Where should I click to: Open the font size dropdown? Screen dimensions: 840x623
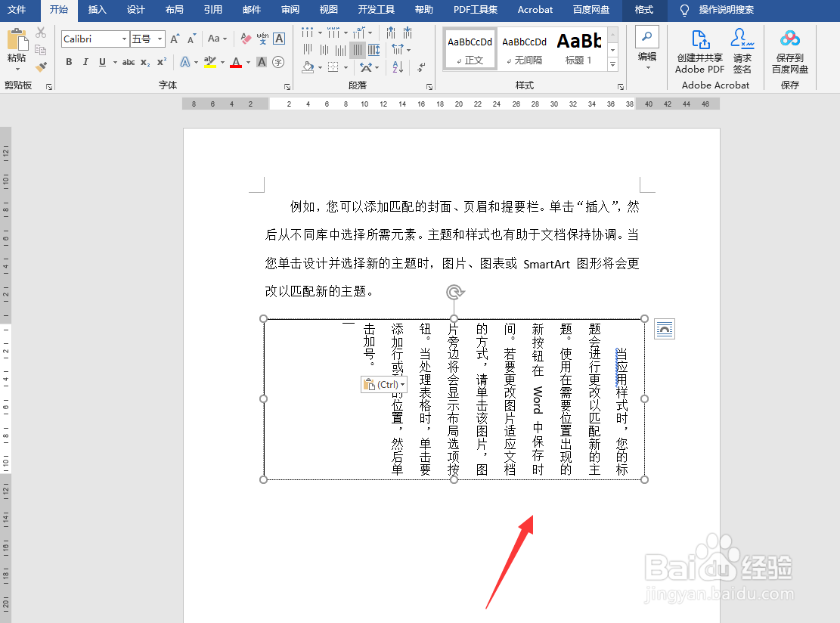point(160,39)
